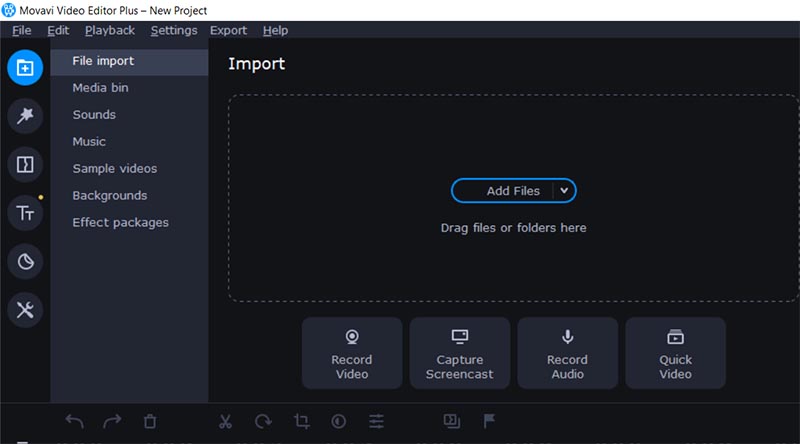Click the Rotate clip icon

click(x=263, y=422)
